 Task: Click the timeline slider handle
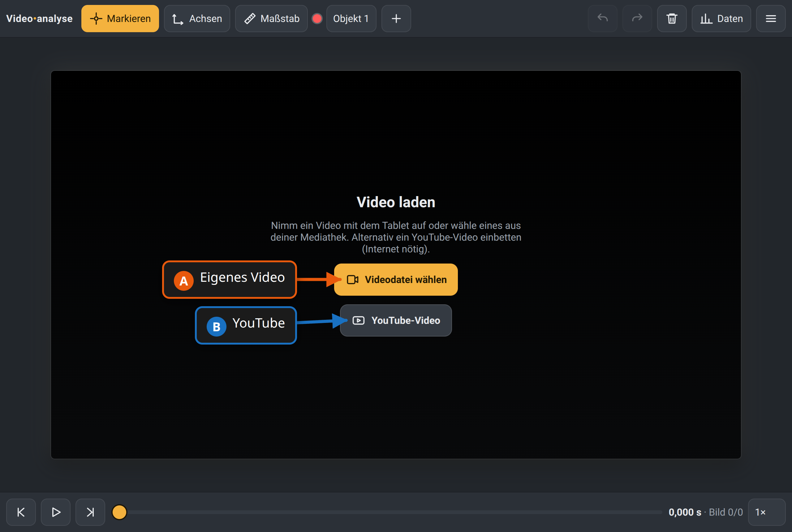tap(119, 512)
